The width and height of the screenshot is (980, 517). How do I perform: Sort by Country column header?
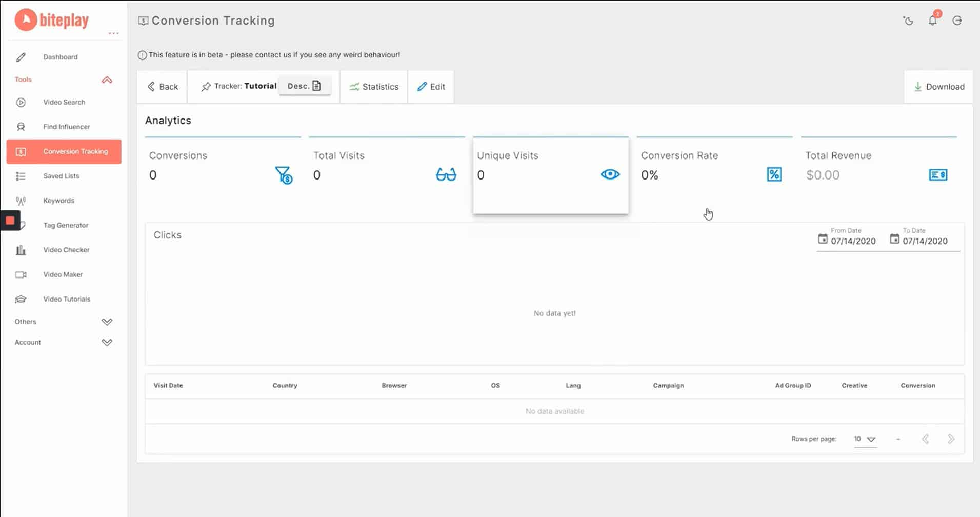tap(285, 386)
